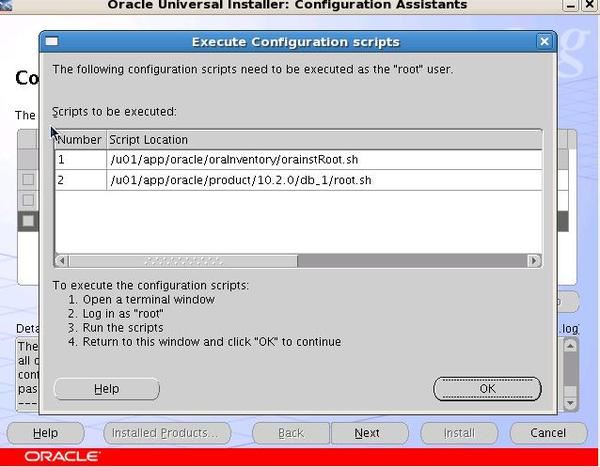Cancel the Oracle Universal Installer
This screenshot has height=467, width=600.
(548, 433)
